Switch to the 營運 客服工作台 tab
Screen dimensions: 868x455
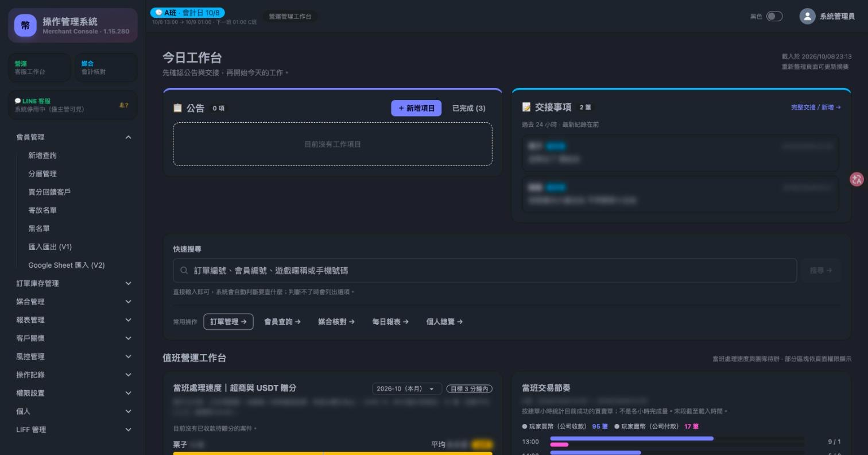point(40,68)
